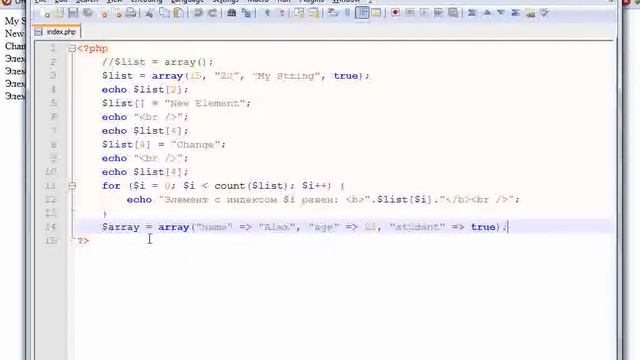Click the up triangle toolbar icon
Screen dimensions: 640x360
coord(487,13)
